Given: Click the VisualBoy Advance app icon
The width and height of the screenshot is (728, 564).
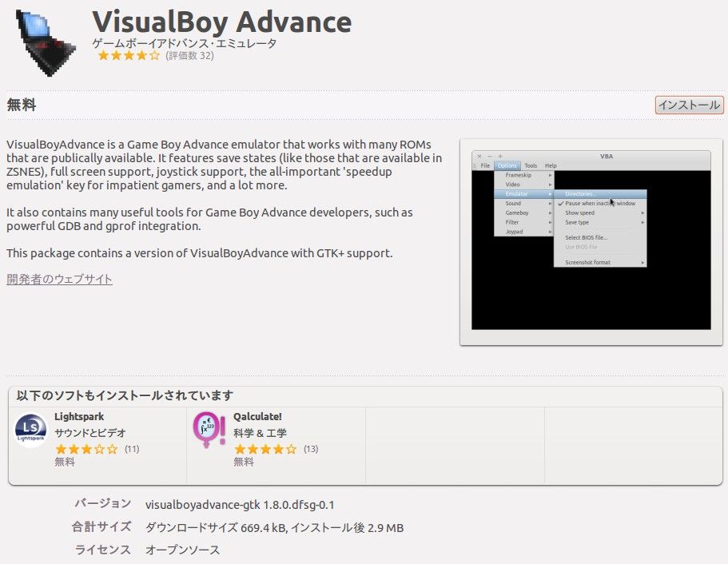Looking at the screenshot, I should (x=46, y=42).
